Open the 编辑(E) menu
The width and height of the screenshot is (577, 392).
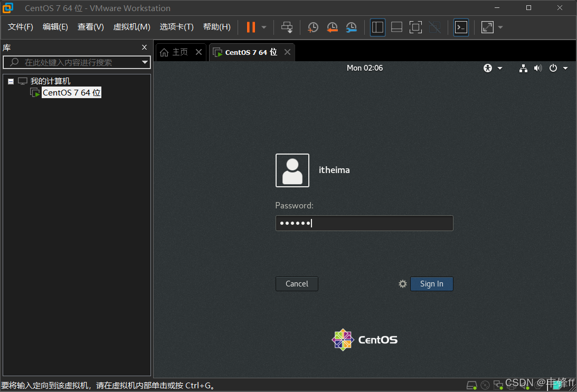click(x=55, y=27)
